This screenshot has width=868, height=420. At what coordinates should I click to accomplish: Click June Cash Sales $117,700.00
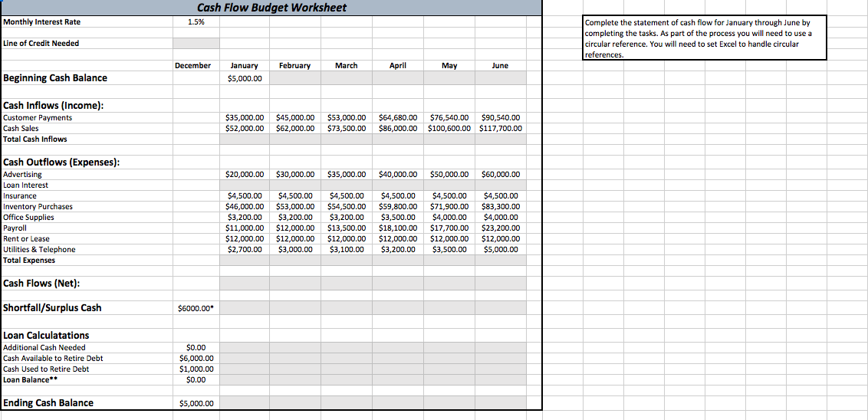[501, 128]
